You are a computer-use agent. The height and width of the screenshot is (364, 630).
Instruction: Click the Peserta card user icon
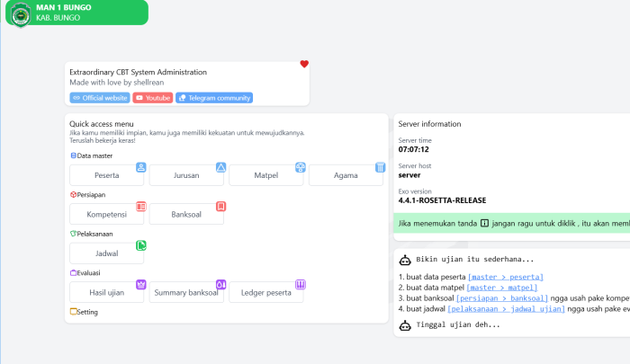point(140,167)
